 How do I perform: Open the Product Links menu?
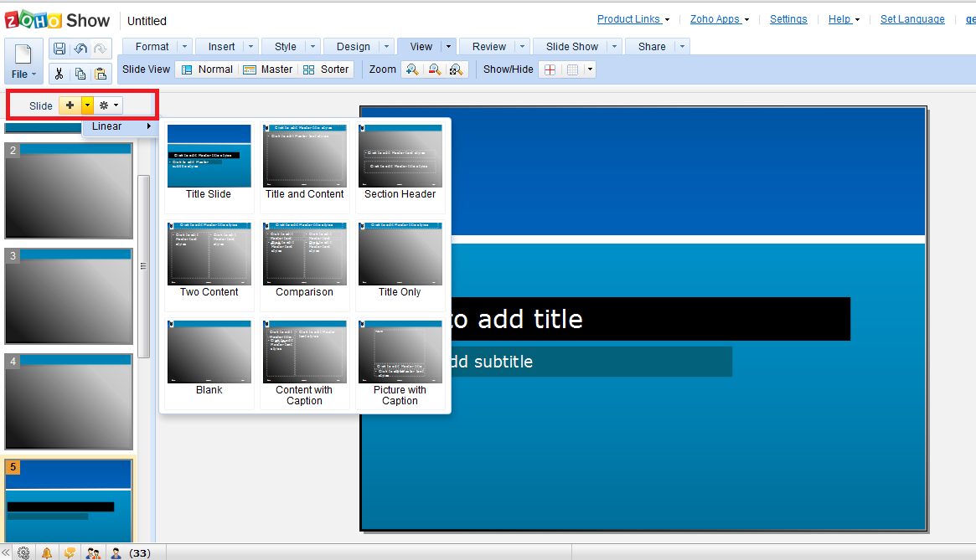633,19
